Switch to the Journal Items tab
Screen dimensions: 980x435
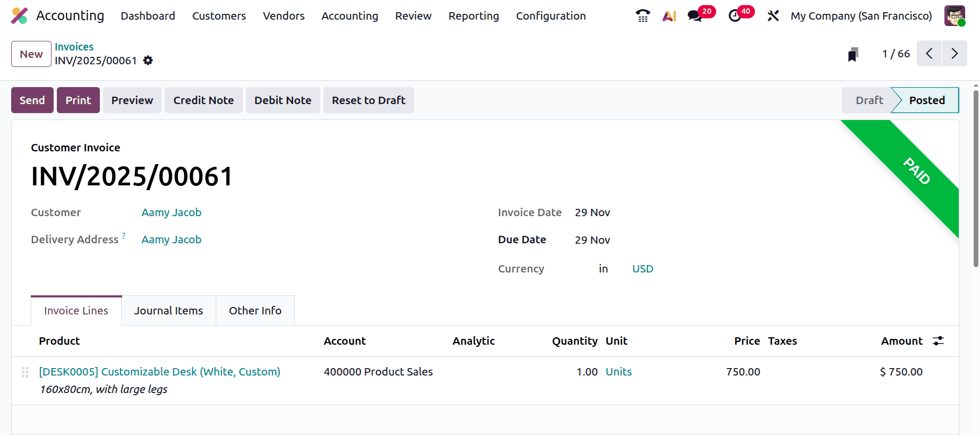pos(168,311)
